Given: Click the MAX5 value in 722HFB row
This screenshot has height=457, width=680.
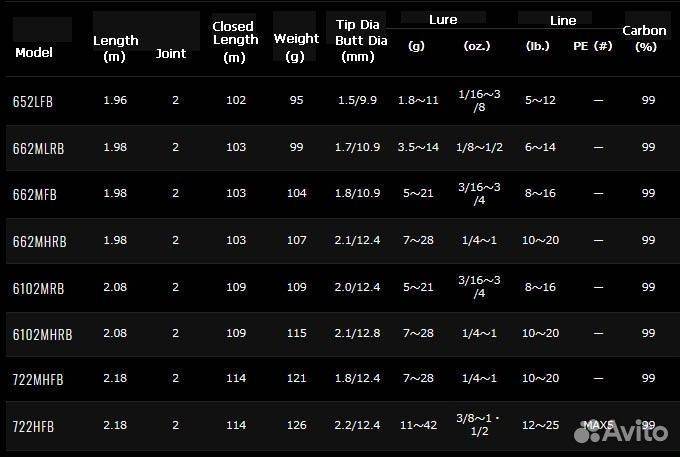Looking at the screenshot, I should click(597, 425).
